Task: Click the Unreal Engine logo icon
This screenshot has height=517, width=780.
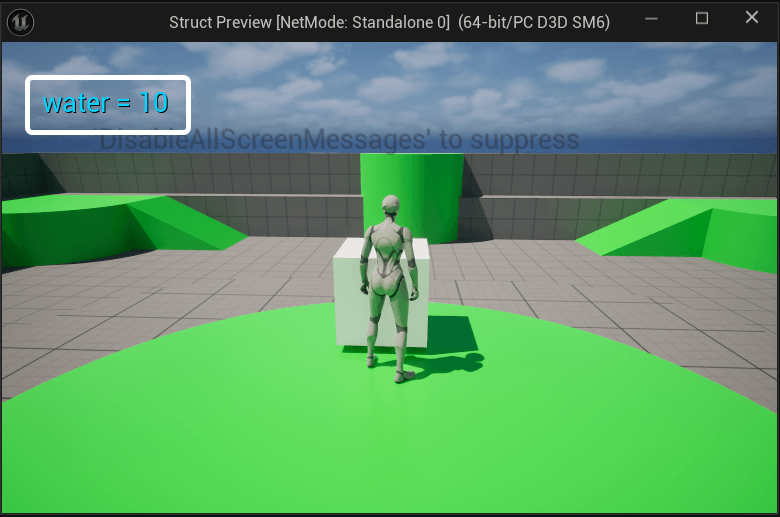Action: tap(20, 21)
